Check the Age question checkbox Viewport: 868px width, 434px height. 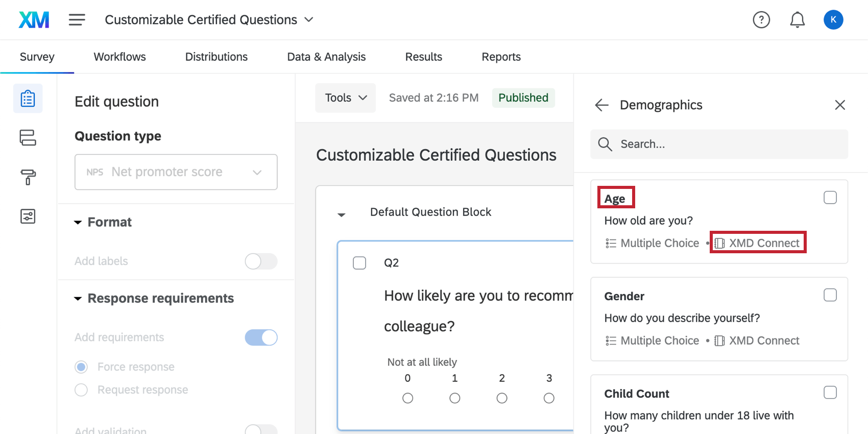coord(830,198)
